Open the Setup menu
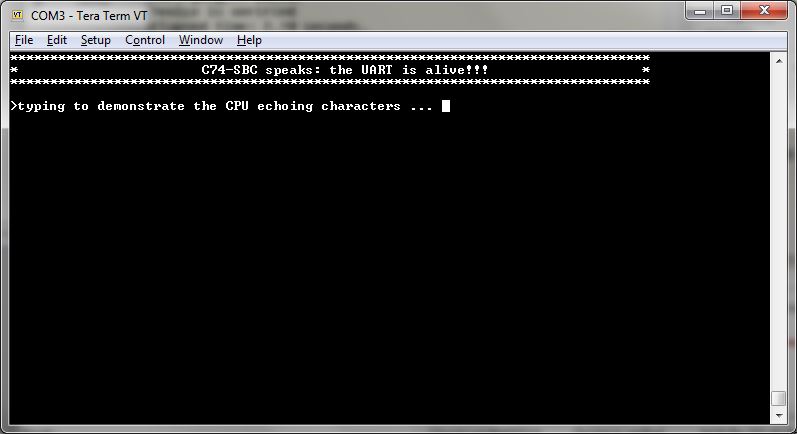The height and width of the screenshot is (434, 797). 96,40
